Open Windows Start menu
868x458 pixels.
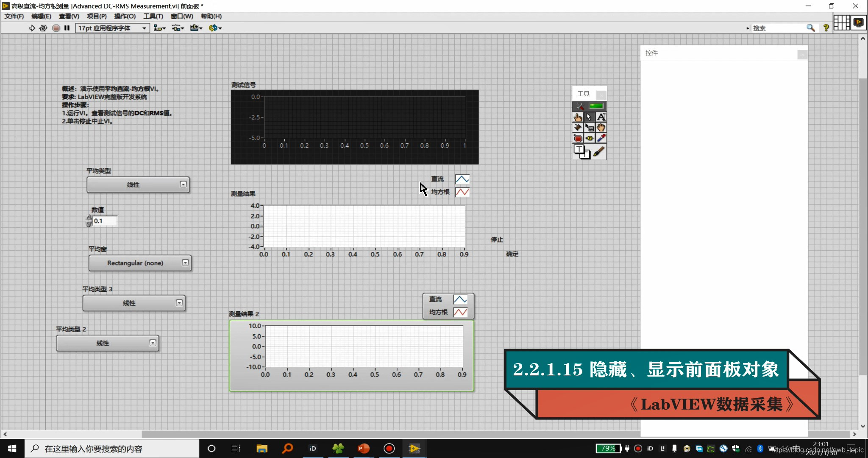tap(12, 448)
